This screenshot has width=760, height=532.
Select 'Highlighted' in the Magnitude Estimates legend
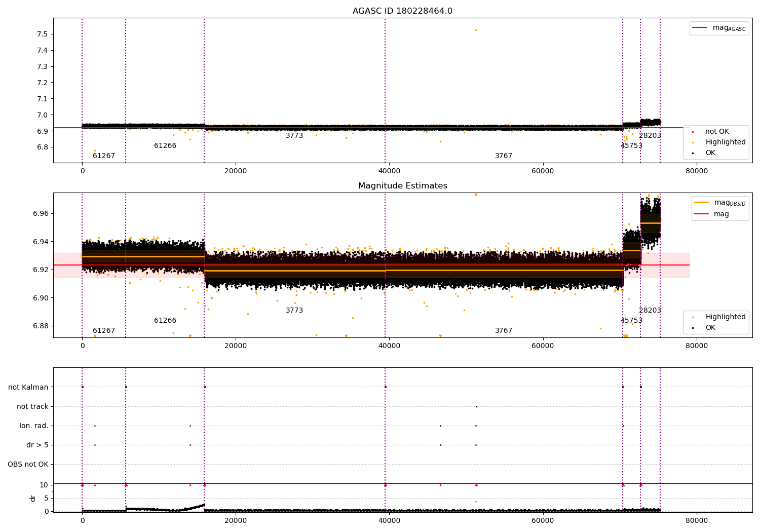point(726,317)
